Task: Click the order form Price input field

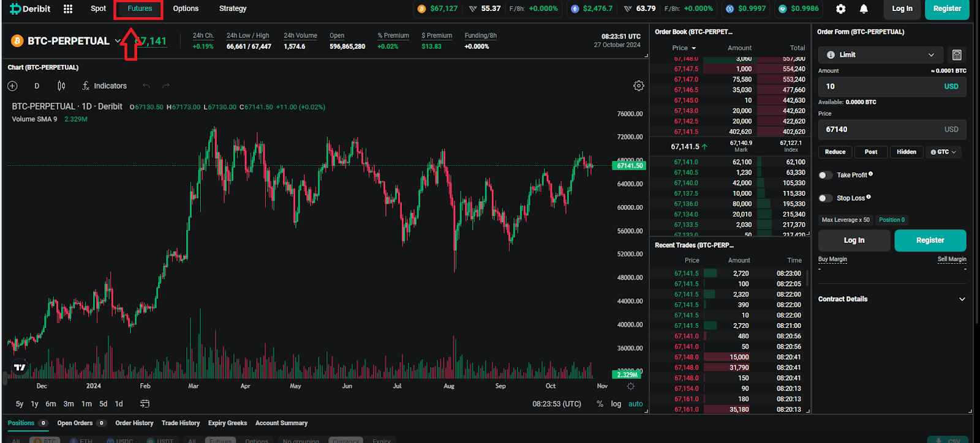Action: pyautogui.click(x=892, y=129)
